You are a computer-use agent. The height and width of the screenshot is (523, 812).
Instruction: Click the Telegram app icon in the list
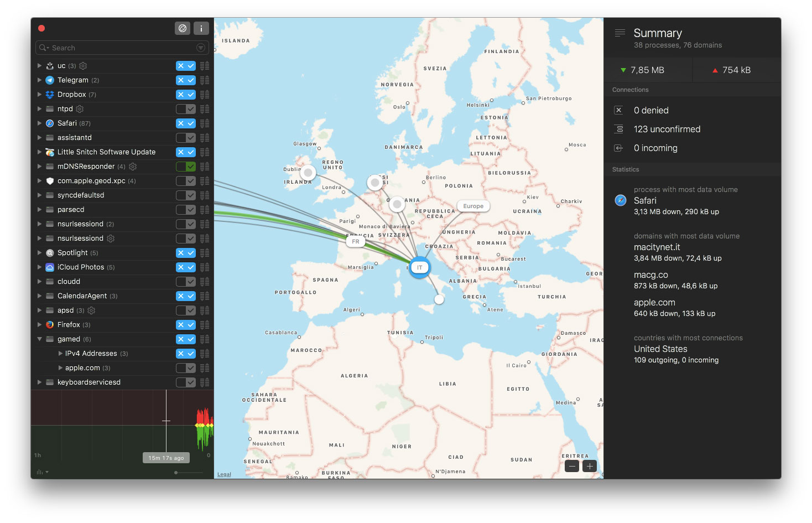(50, 80)
